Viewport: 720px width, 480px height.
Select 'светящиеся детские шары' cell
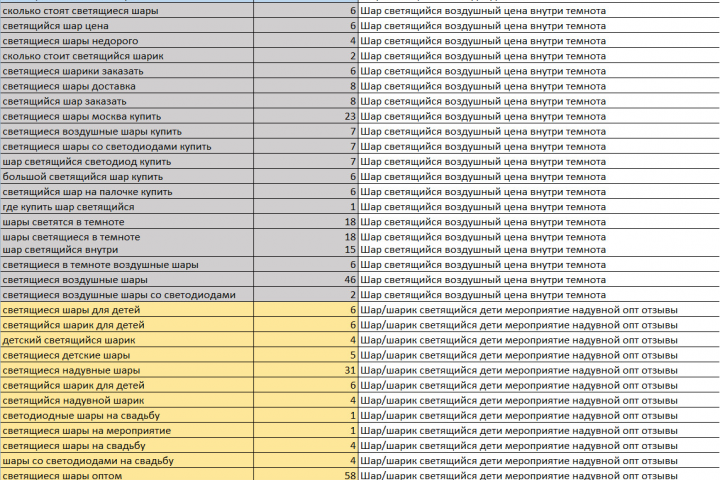[x=127, y=356]
